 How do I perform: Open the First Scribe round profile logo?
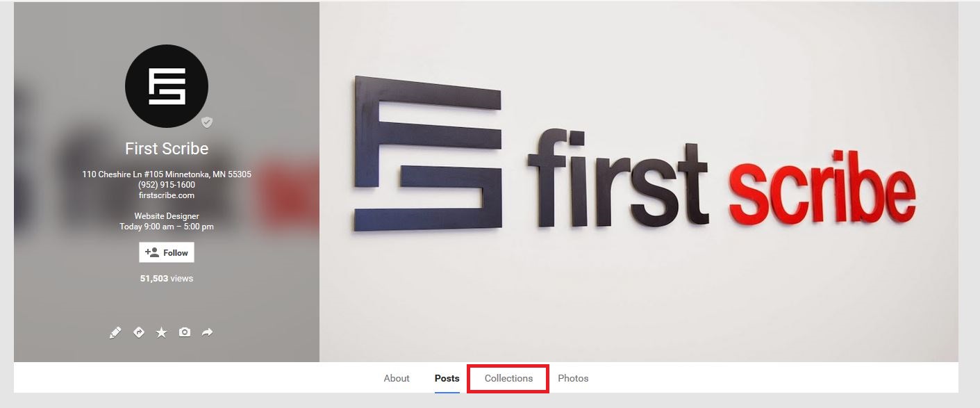[167, 86]
